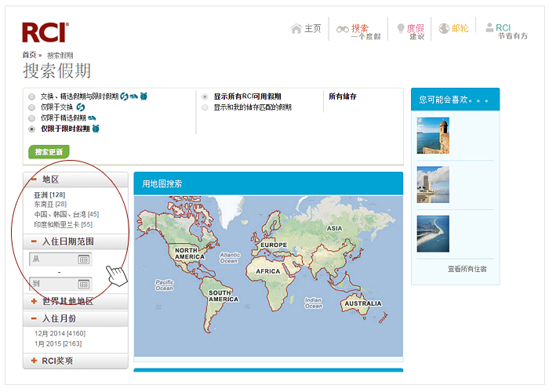Select 交换、精选假期与限时假期 radio option
Screen dimensions: 549x392
pyautogui.click(x=32, y=96)
